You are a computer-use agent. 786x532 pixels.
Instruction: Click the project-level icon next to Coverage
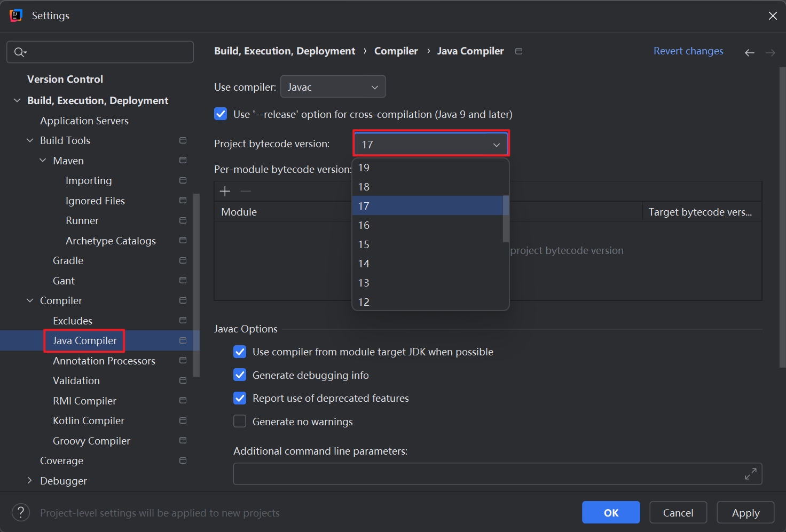(183, 460)
